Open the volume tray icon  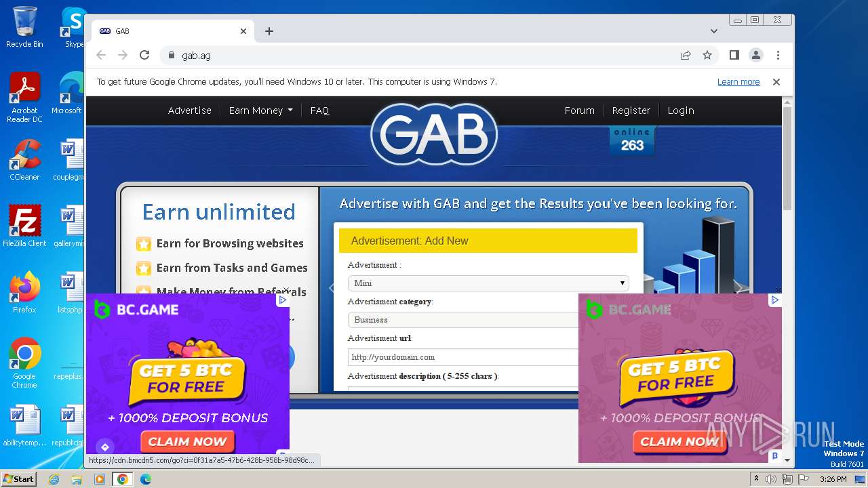(771, 479)
